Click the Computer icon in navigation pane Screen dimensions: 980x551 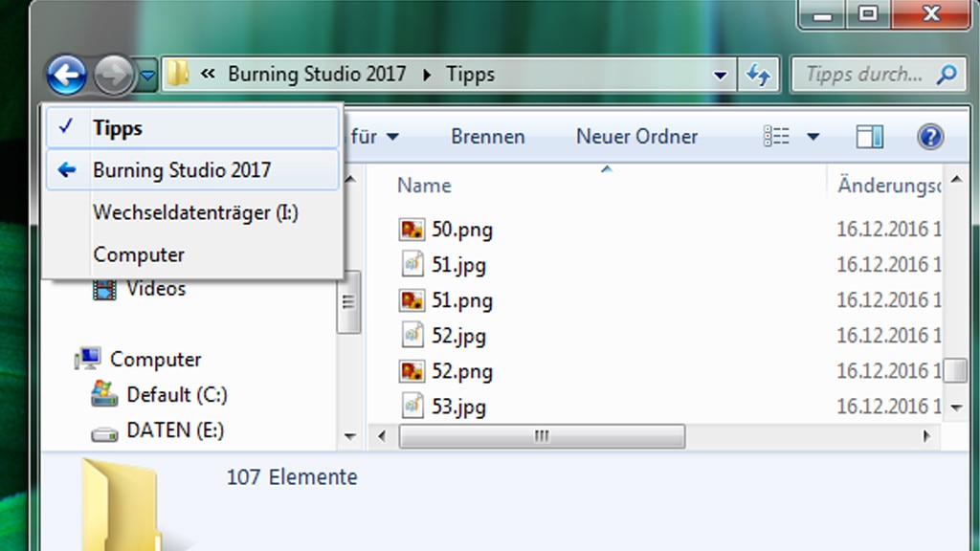[x=88, y=359]
